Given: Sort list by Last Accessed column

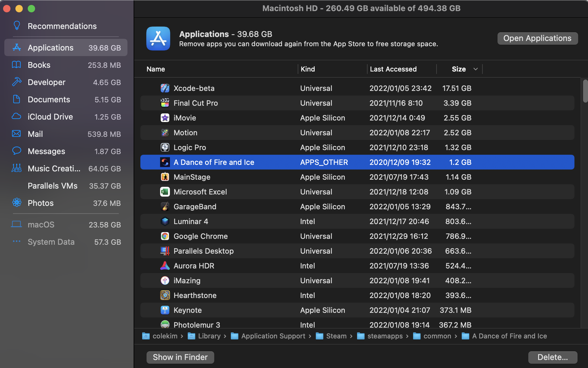Looking at the screenshot, I should tap(393, 69).
